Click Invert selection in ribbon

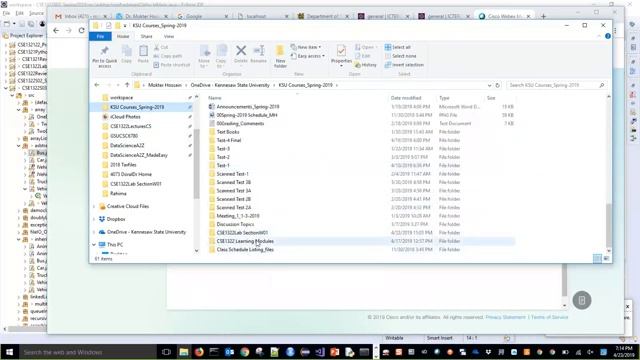click(x=404, y=65)
